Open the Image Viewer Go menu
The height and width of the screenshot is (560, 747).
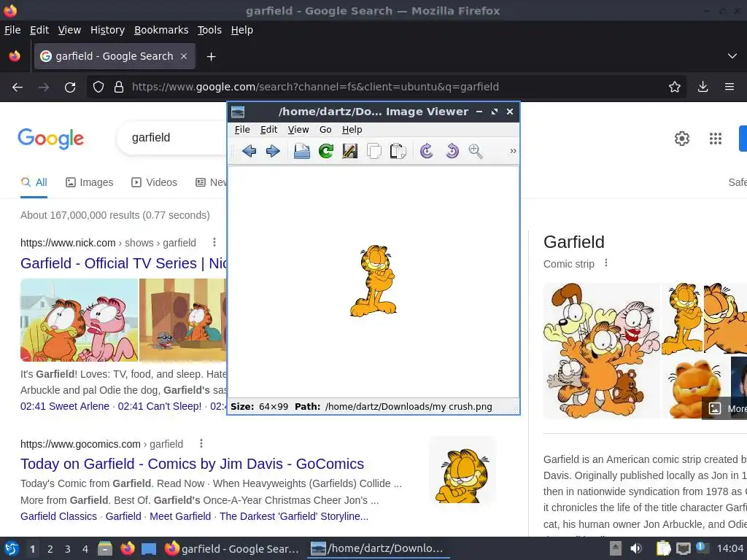[325, 130]
